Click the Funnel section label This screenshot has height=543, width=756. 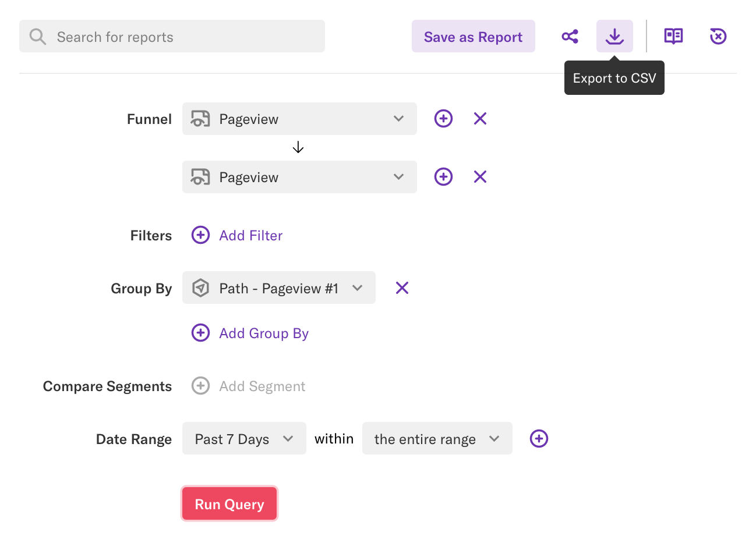pyautogui.click(x=149, y=119)
